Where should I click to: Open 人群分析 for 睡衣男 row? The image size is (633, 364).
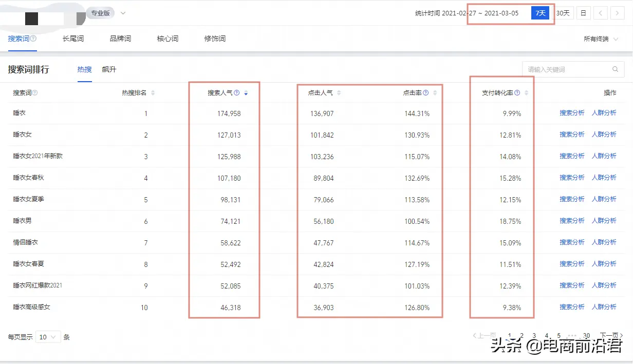604,221
